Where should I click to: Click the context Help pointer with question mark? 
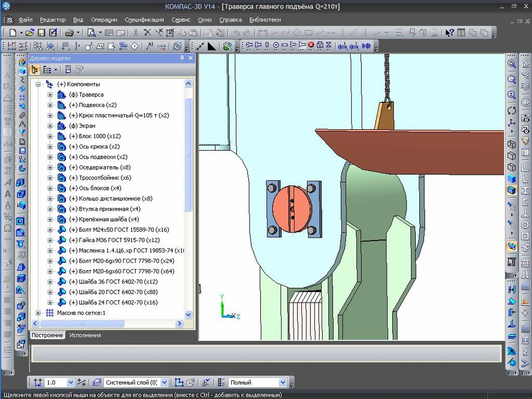(450, 33)
